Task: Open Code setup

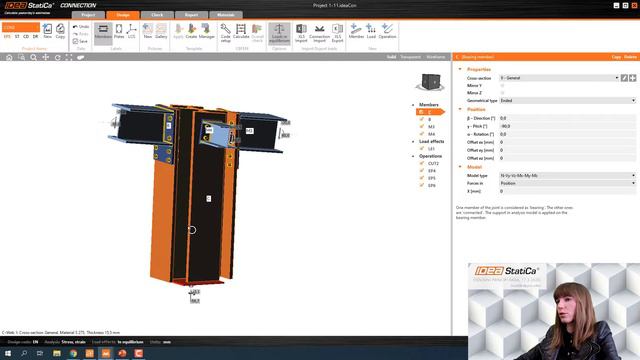Action: click(225, 33)
